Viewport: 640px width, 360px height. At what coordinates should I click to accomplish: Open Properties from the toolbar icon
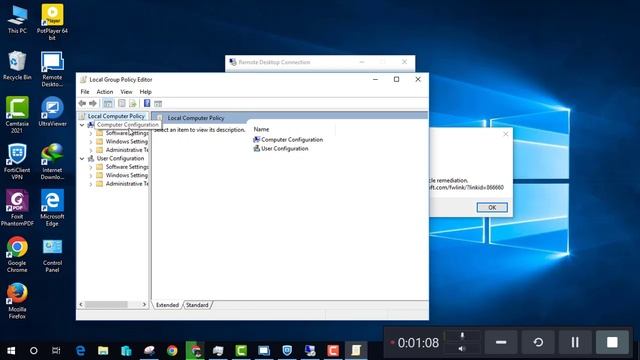[x=122, y=104]
